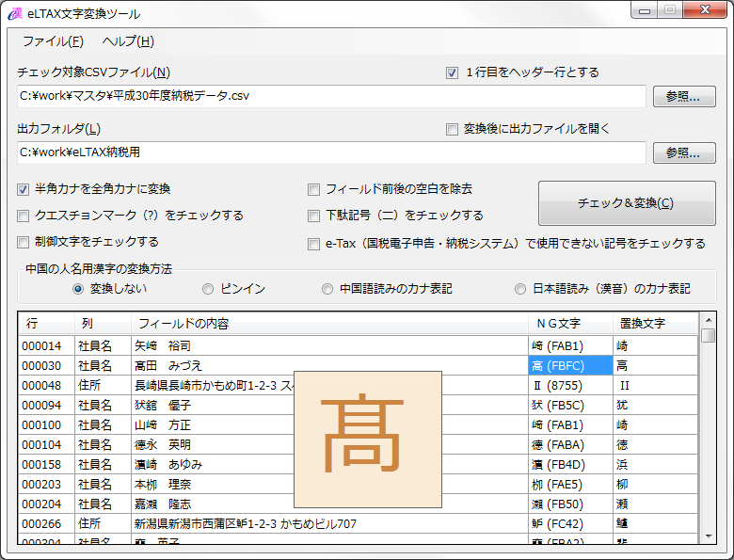The height and width of the screenshot is (560, 734).
Task: Click the 列 column header
Action: (103, 323)
